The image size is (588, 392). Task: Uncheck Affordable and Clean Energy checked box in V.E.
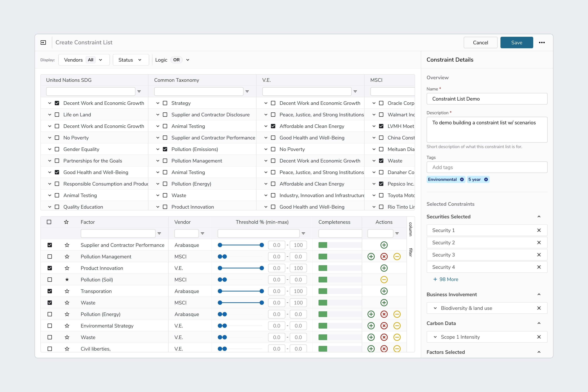click(x=273, y=126)
